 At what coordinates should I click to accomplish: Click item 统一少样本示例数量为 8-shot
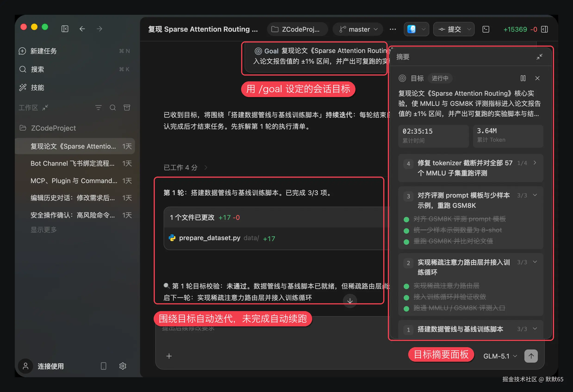(x=457, y=230)
